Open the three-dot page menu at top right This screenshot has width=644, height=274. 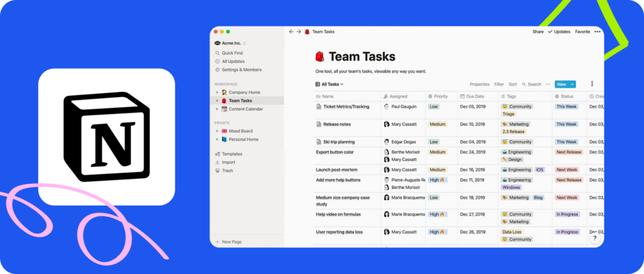[597, 31]
